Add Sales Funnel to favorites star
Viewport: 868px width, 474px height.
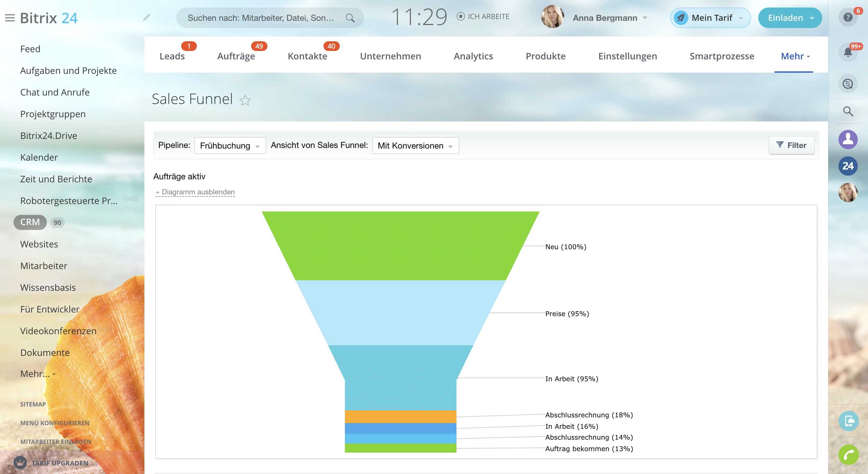coord(245,100)
